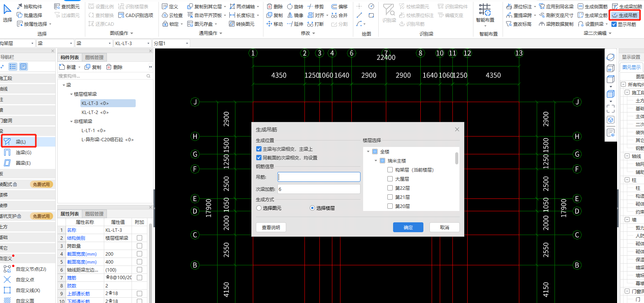644x303 pixels.
Task: Open the KL-LT-3 component dropdown
Action: point(149,44)
